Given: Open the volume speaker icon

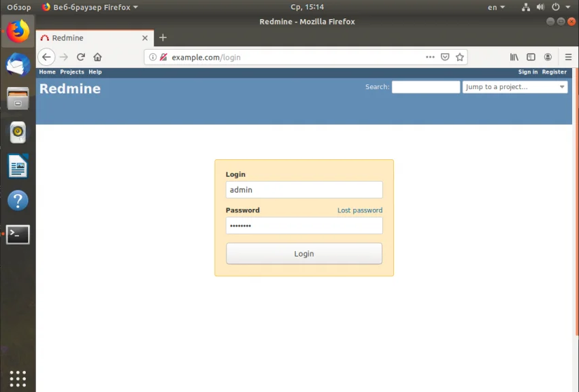Looking at the screenshot, I should tap(541, 7).
